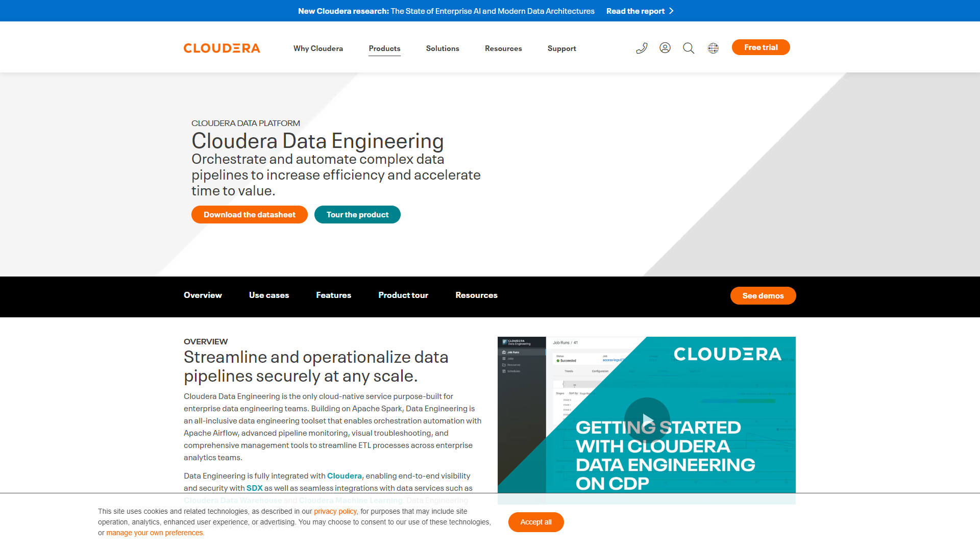Image resolution: width=980 pixels, height=551 pixels.
Task: Expand the Solutions navigation dropdown
Action: [442, 48]
